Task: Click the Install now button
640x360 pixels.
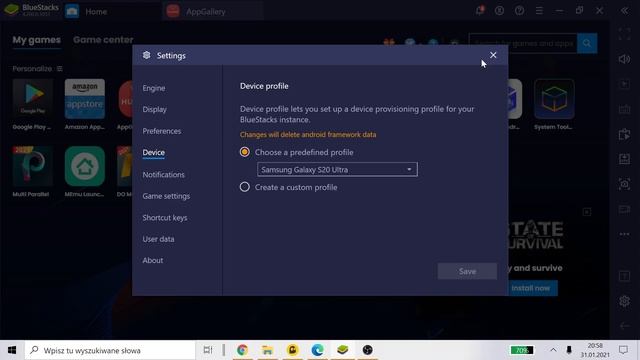Action: coord(530,288)
